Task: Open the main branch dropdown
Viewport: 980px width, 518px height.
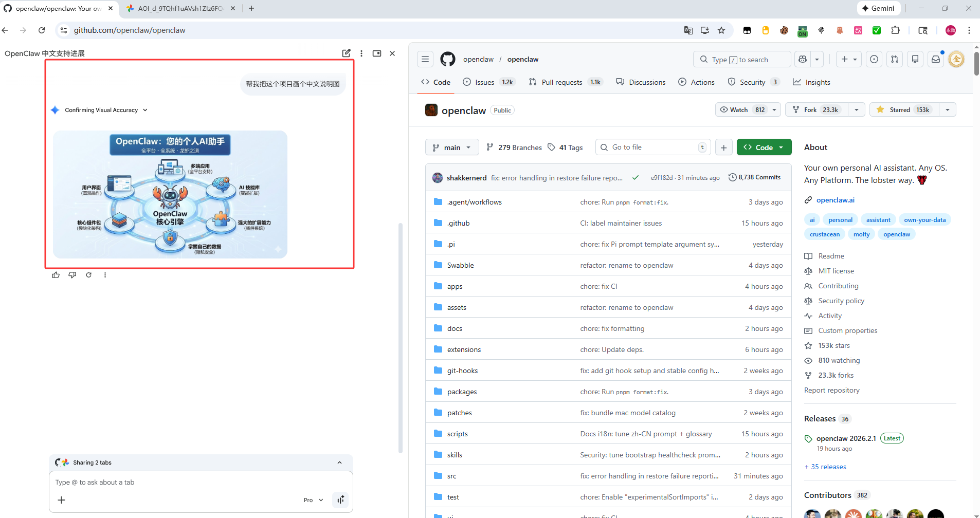Action: click(452, 147)
